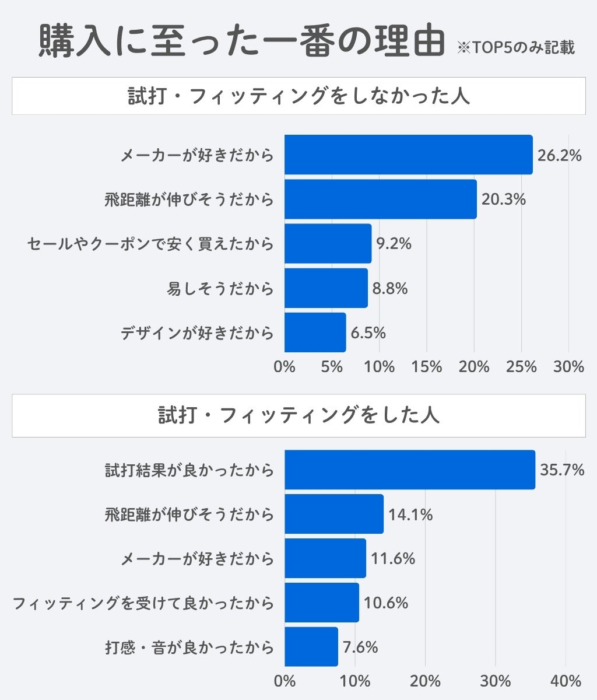Image resolution: width=597 pixels, height=700 pixels.
Task: Click the 6.5% デザインが好きだから bar
Action: pos(315,332)
